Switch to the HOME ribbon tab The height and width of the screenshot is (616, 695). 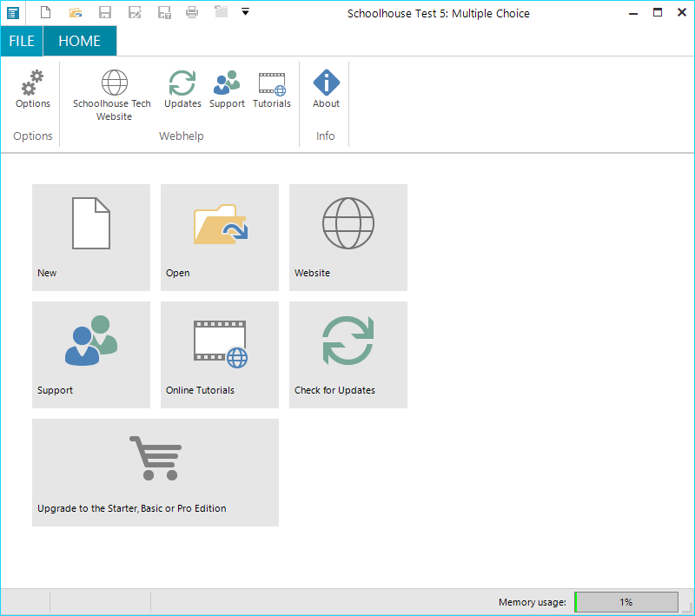click(80, 41)
